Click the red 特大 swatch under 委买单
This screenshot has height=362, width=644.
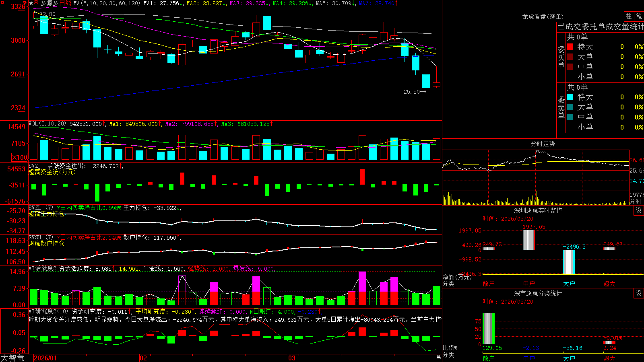pyautogui.click(x=570, y=47)
